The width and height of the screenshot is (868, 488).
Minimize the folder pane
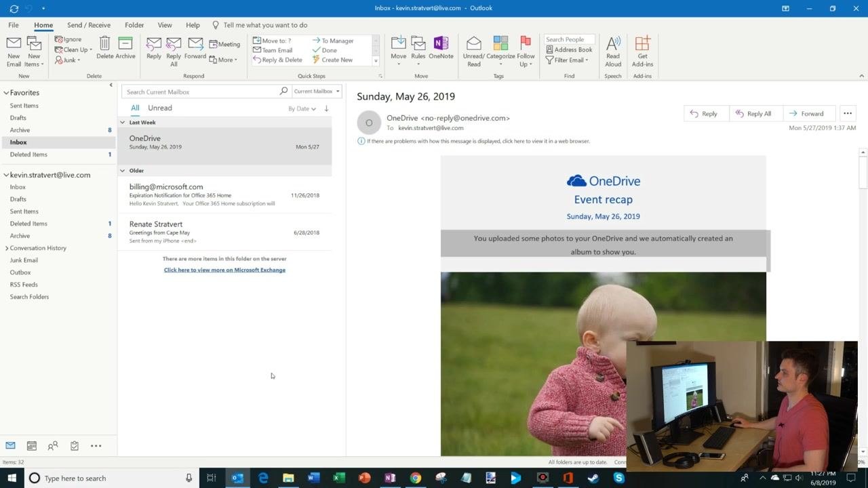click(111, 85)
